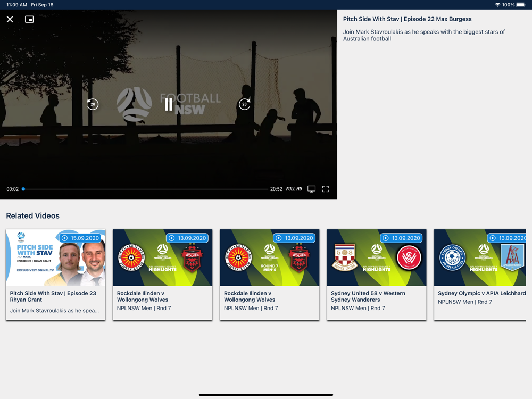Tap the AirPlay screen casting icon
Viewport: 532px width, 399px height.
point(311,189)
